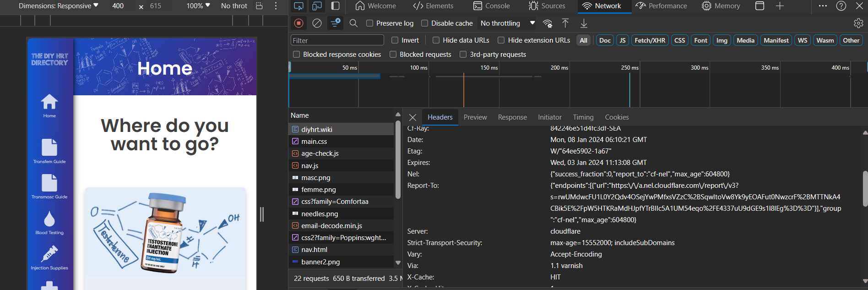
Task: Check Blocked requests option
Action: 393,55
